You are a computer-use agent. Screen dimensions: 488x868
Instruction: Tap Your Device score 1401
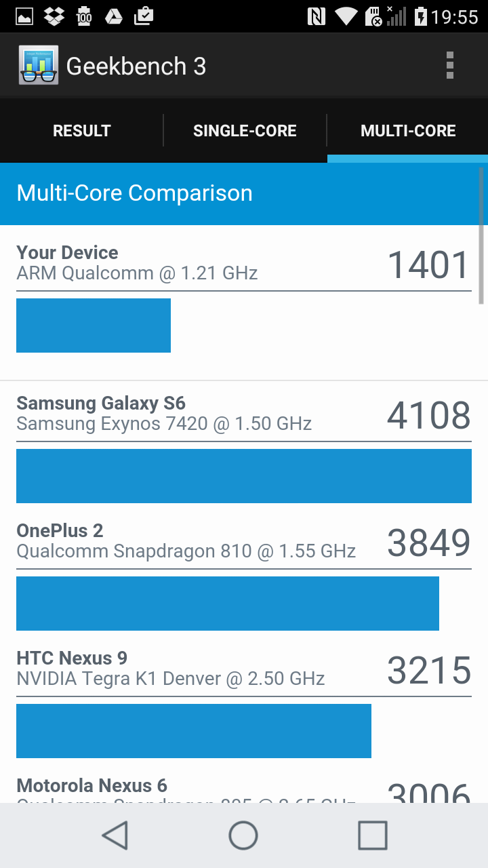coord(428,265)
